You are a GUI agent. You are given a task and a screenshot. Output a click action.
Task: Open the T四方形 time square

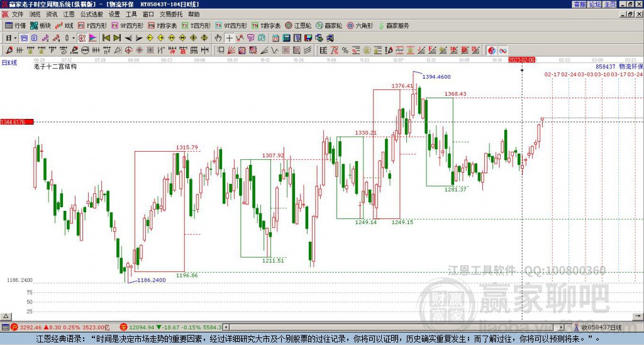coord(196,25)
